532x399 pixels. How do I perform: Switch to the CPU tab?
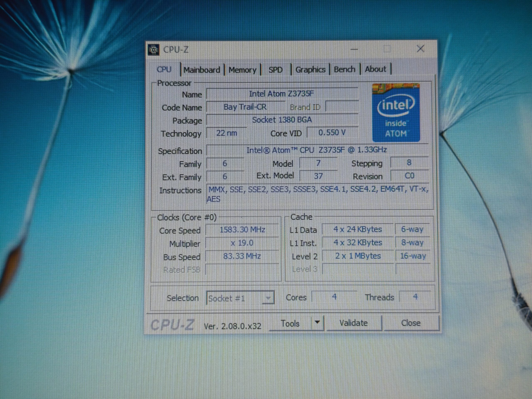click(164, 69)
